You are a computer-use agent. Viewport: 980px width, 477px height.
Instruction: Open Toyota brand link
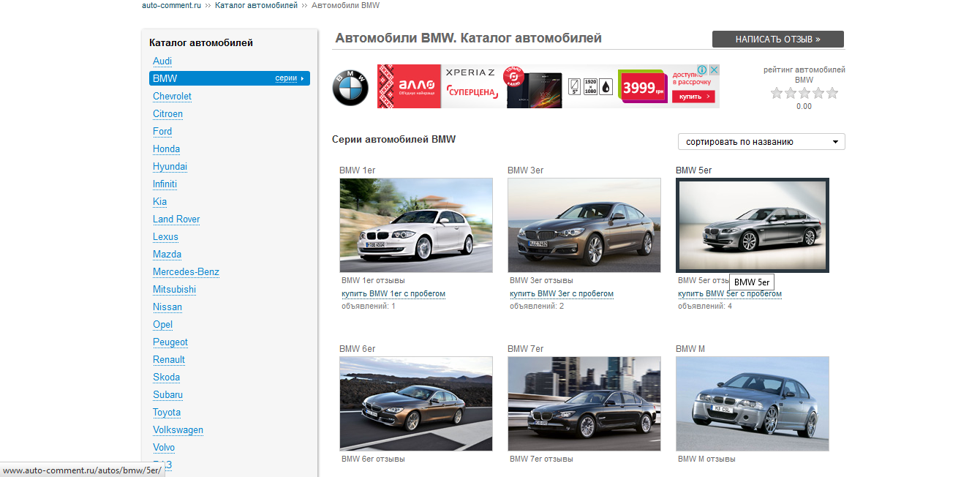[167, 412]
